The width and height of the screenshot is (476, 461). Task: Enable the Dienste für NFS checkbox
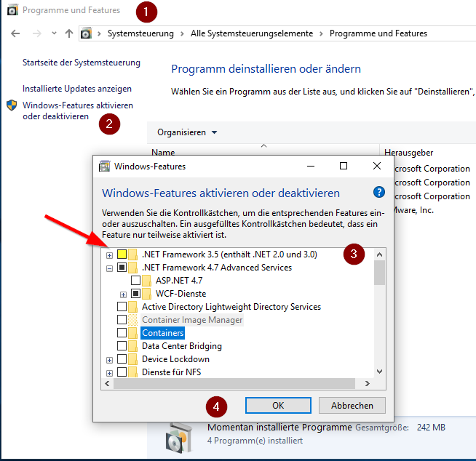122,372
